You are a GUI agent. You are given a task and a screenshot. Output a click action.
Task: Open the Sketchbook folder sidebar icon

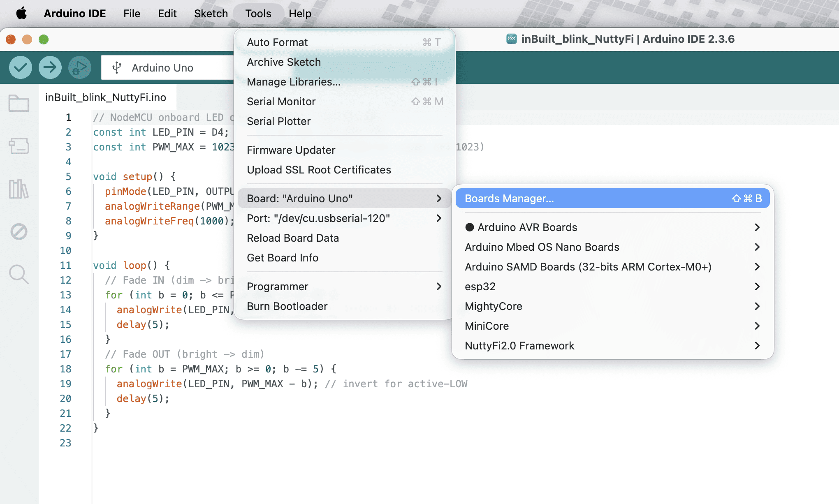[x=19, y=103]
